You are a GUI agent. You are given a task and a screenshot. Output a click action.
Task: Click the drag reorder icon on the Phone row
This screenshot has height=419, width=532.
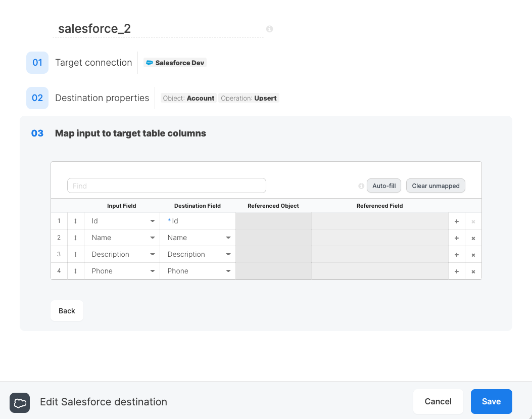tap(76, 271)
